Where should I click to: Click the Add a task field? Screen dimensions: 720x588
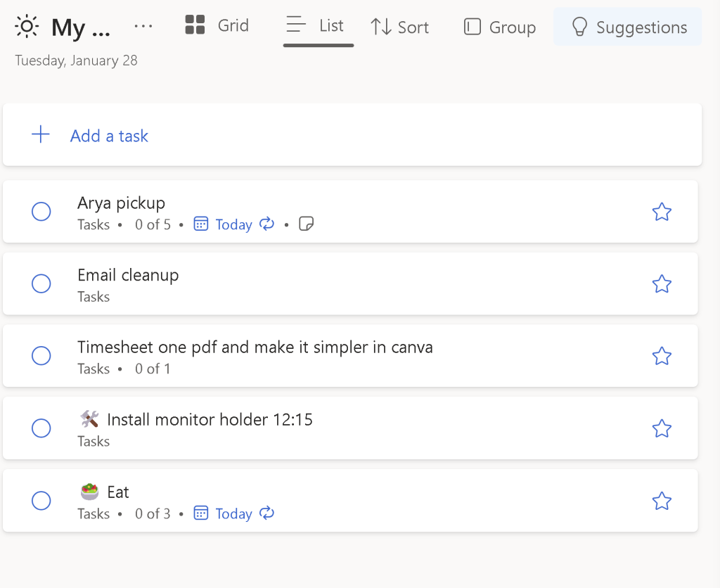click(352, 135)
